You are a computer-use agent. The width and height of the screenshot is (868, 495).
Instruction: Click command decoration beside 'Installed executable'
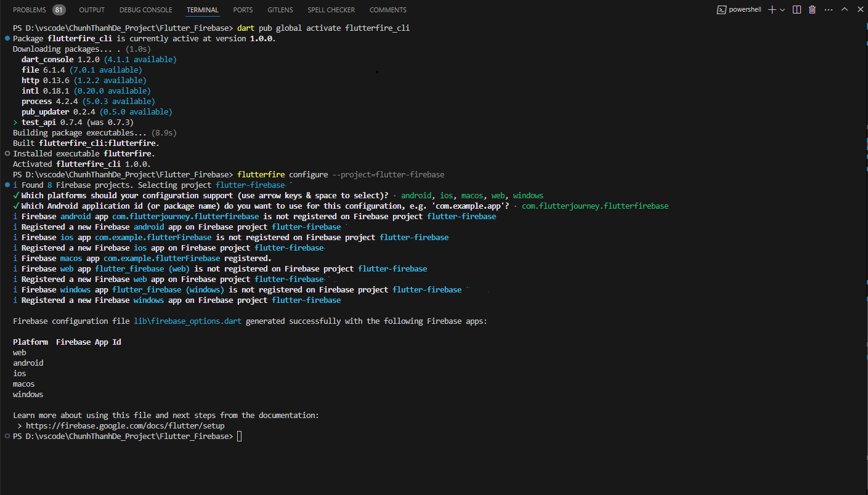[7, 154]
